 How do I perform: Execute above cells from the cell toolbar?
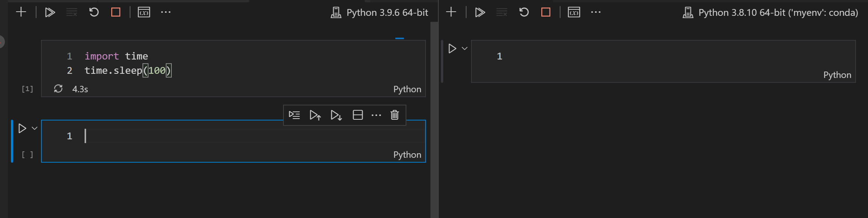click(x=315, y=115)
